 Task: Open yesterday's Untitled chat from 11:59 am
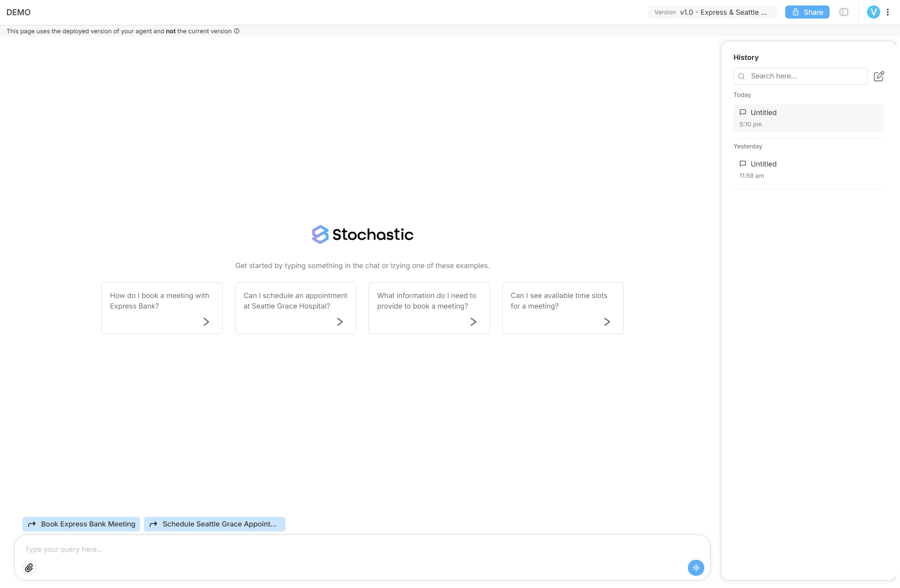coord(808,169)
